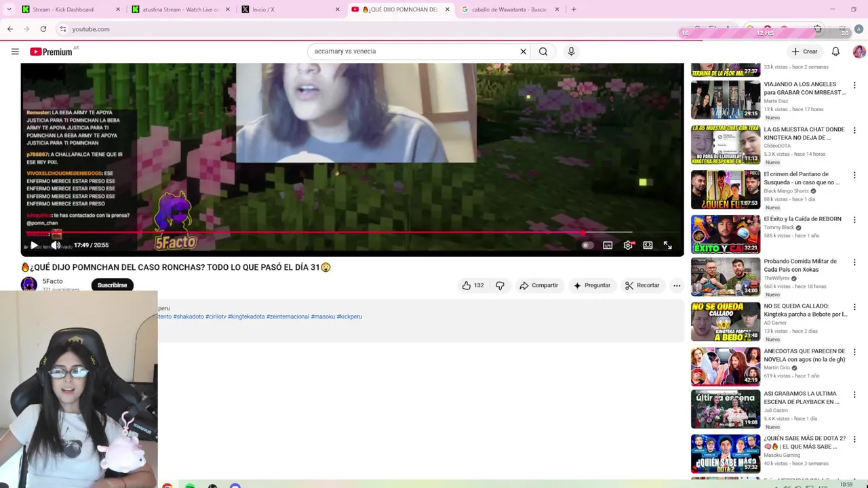This screenshot has height=488, width=868.
Task: Switch to the caballo de Wawatanta tab
Action: tap(511, 9)
